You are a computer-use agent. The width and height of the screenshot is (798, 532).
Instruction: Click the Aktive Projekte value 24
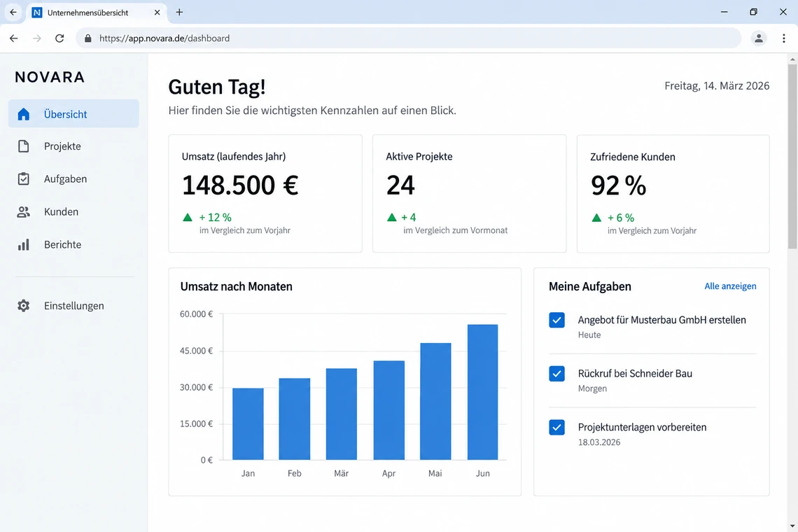(400, 185)
